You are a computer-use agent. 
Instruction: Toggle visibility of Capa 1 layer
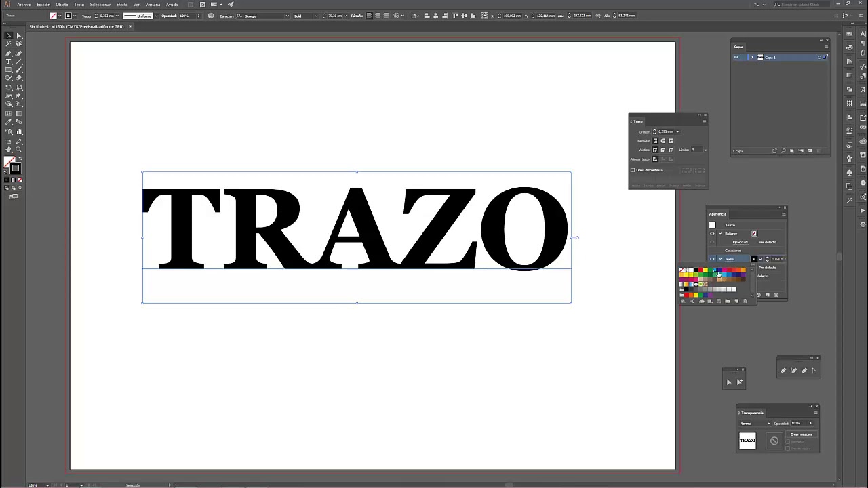(x=736, y=57)
